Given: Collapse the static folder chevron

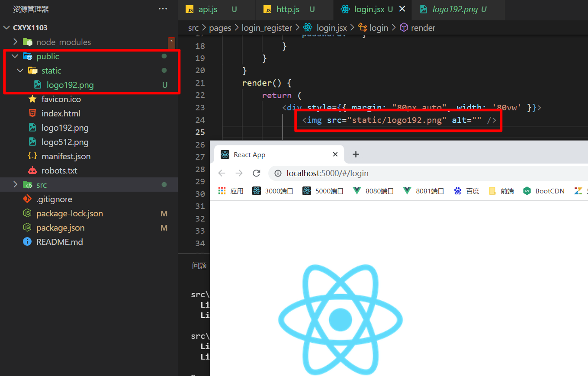Looking at the screenshot, I should point(20,71).
